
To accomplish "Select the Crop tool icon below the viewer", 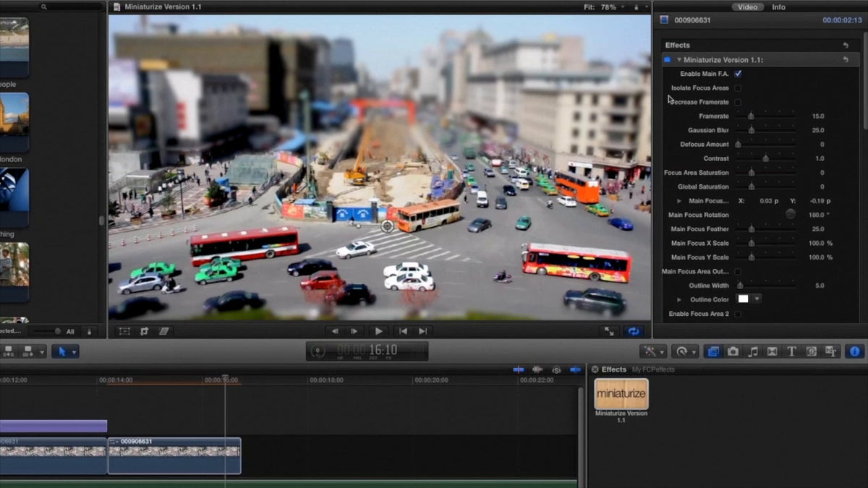I will click(144, 331).
